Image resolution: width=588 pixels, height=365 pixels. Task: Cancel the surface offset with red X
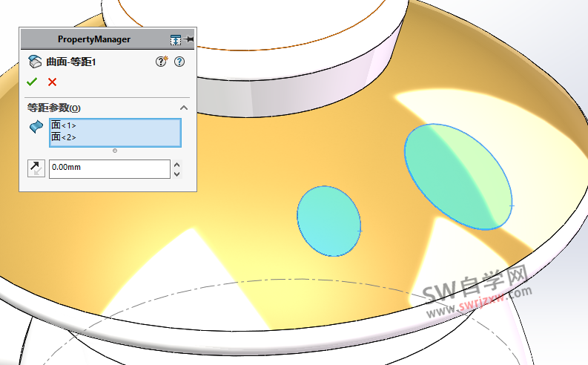coord(52,82)
